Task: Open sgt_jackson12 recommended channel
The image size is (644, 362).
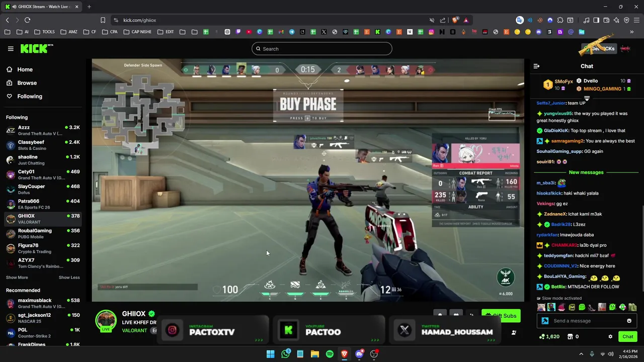Action: coord(43,318)
